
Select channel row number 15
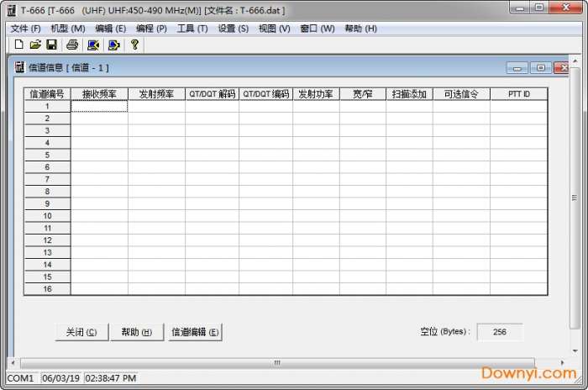(47, 277)
